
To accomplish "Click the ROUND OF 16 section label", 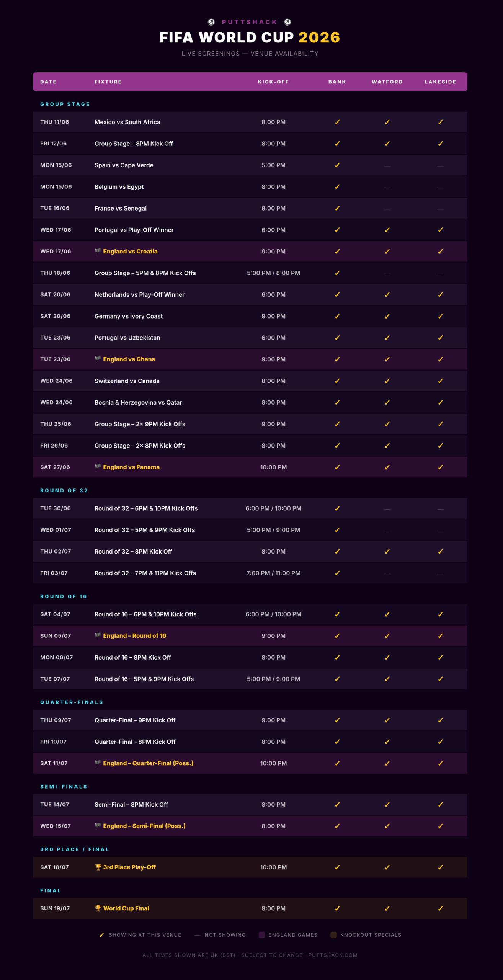I will (x=64, y=596).
